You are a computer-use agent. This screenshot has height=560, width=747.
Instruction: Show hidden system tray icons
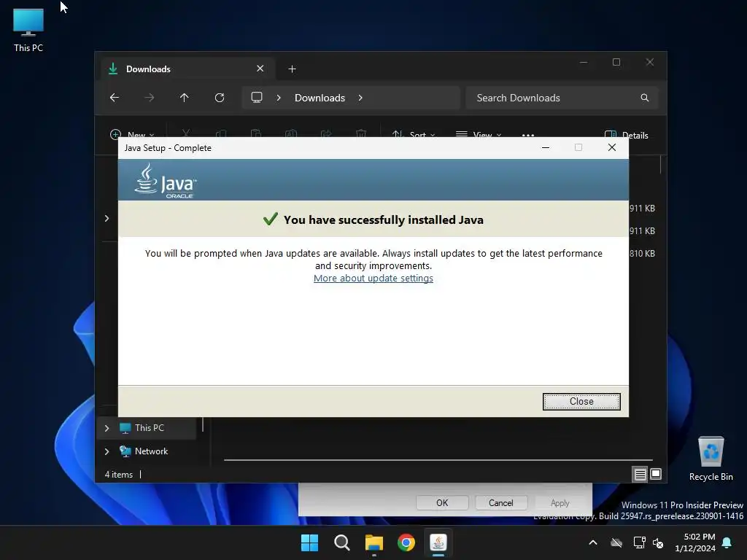tap(593, 542)
